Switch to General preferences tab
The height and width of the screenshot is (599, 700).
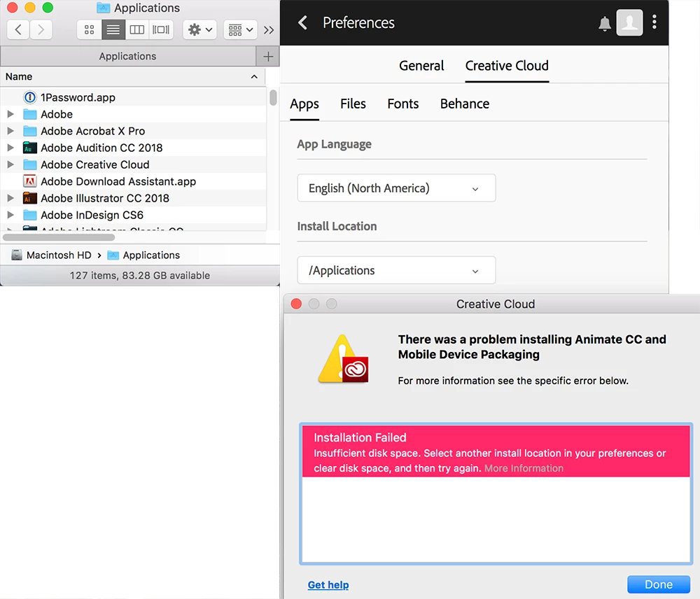(x=421, y=66)
